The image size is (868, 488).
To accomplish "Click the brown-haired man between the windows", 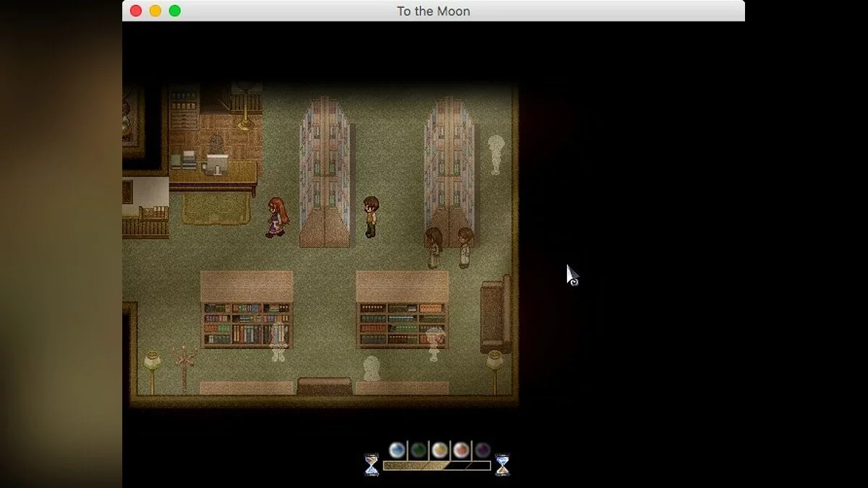I will [371, 216].
